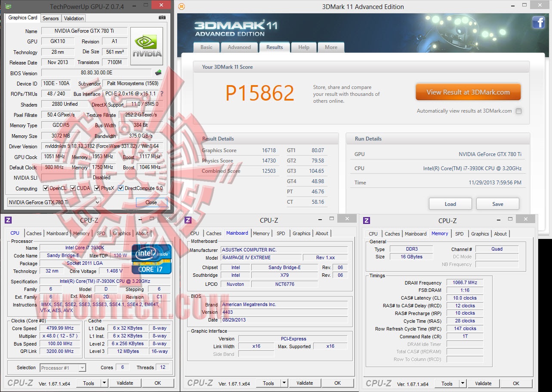Screen dimensions: 552x392
Task: Click Z icon of CPU-Z CPU window
Action: [x=8, y=220]
